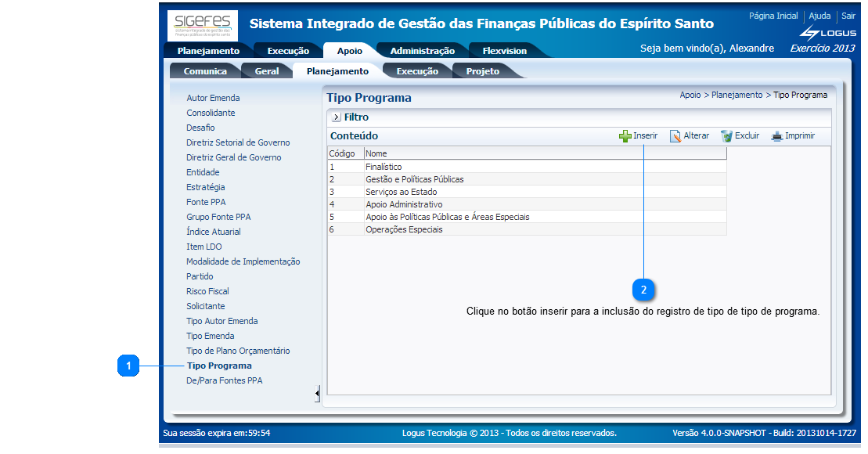
Task: Open De/Para Fontes PPA sidebar item
Action: coord(224,380)
